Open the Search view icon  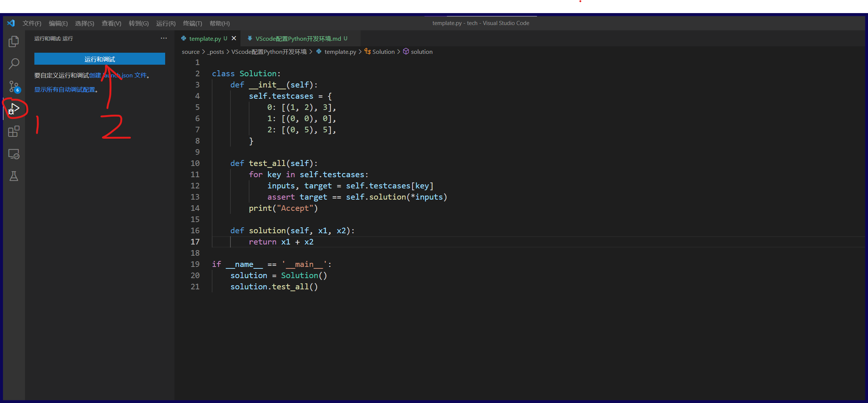point(14,64)
